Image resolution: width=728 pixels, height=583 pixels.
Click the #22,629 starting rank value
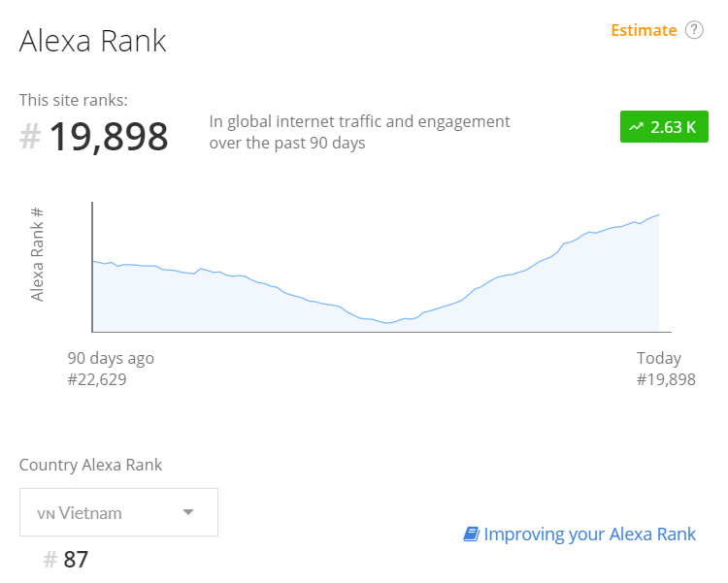tap(97, 379)
